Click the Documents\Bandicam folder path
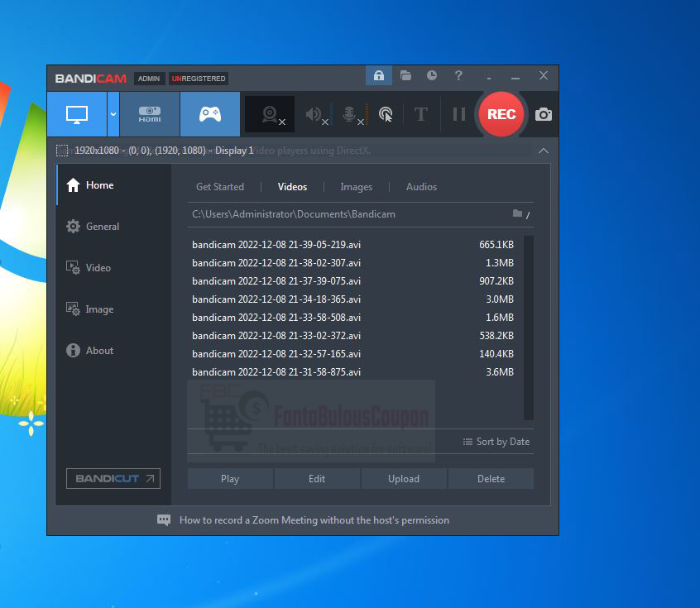This screenshot has height=608, width=700. point(294,214)
